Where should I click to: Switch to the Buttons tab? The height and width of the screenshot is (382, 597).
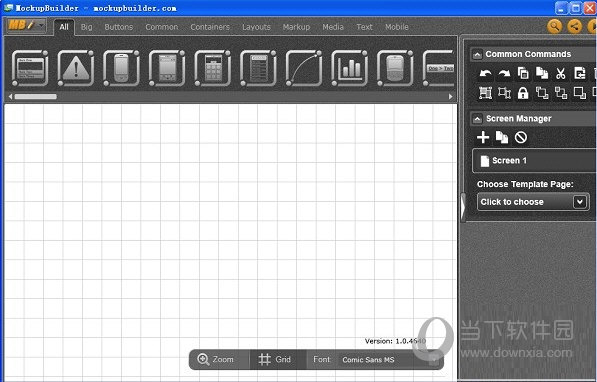[119, 27]
